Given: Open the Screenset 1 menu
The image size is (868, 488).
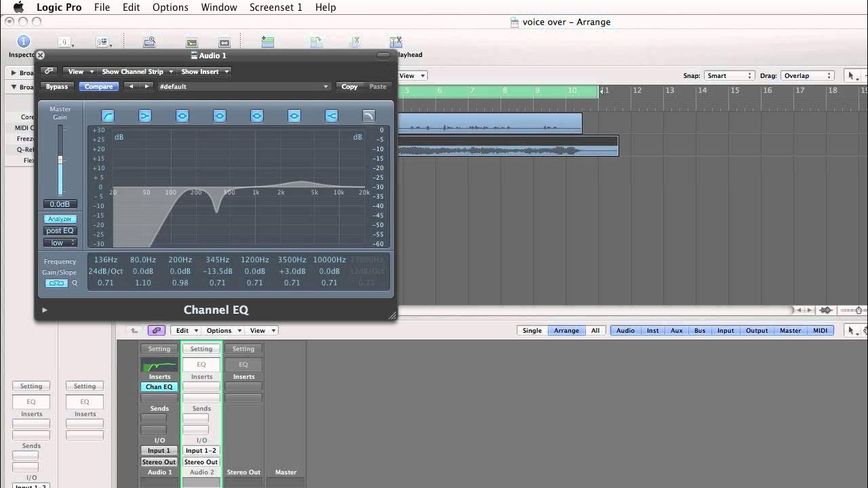Looking at the screenshot, I should (x=275, y=7).
